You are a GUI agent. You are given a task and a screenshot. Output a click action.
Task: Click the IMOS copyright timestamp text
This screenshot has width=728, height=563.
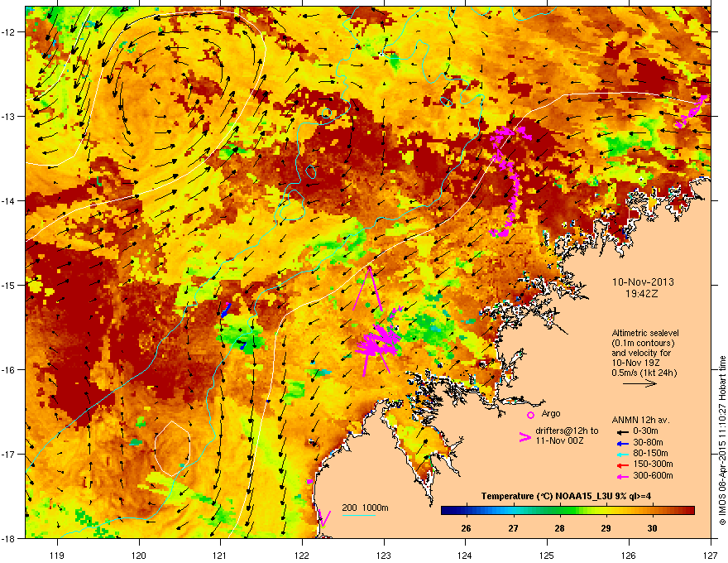722,440
